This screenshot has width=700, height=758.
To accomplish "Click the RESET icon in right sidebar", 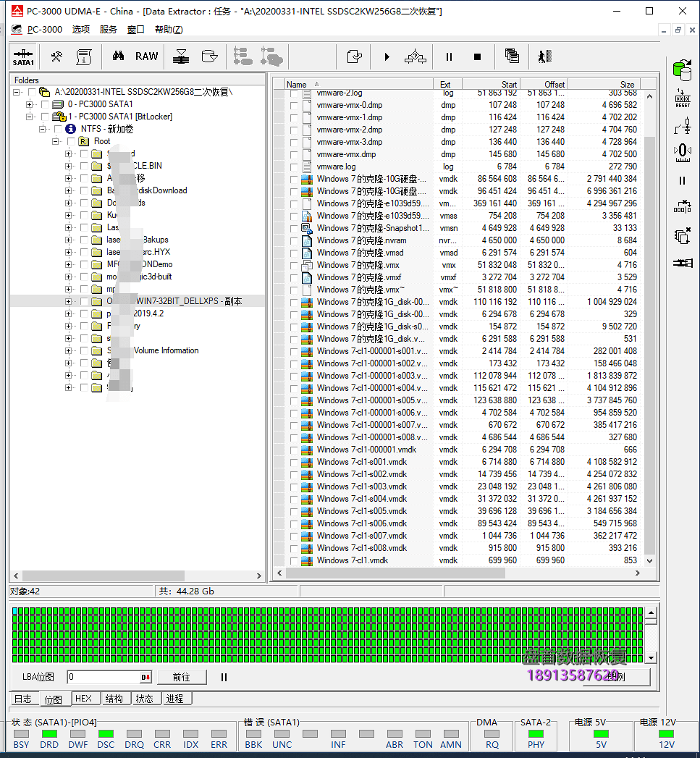I will click(683, 98).
